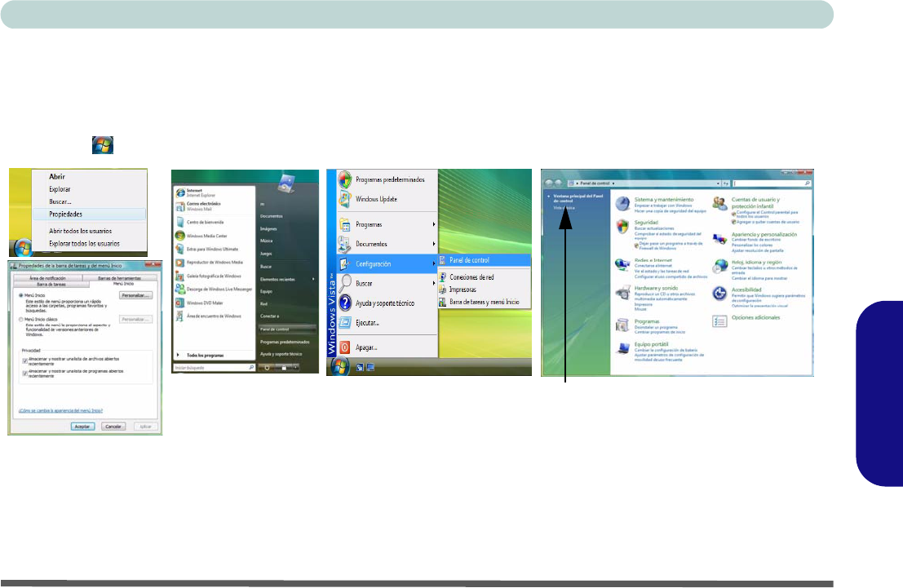Expand the Programas submenu in classic menu

click(x=387, y=224)
